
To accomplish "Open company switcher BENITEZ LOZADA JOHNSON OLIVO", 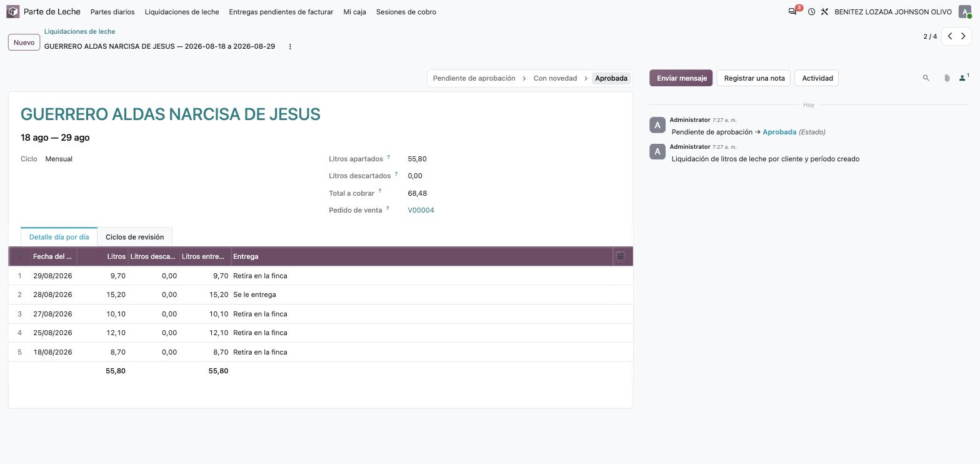I will (x=893, y=12).
